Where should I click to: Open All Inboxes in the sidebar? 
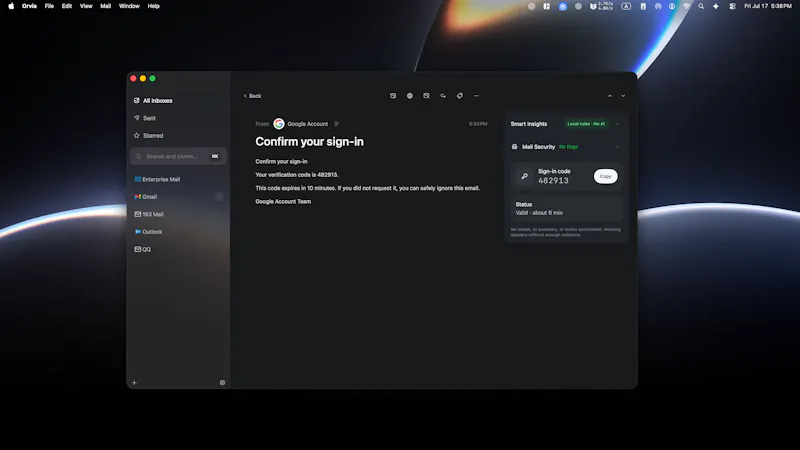pos(178,101)
